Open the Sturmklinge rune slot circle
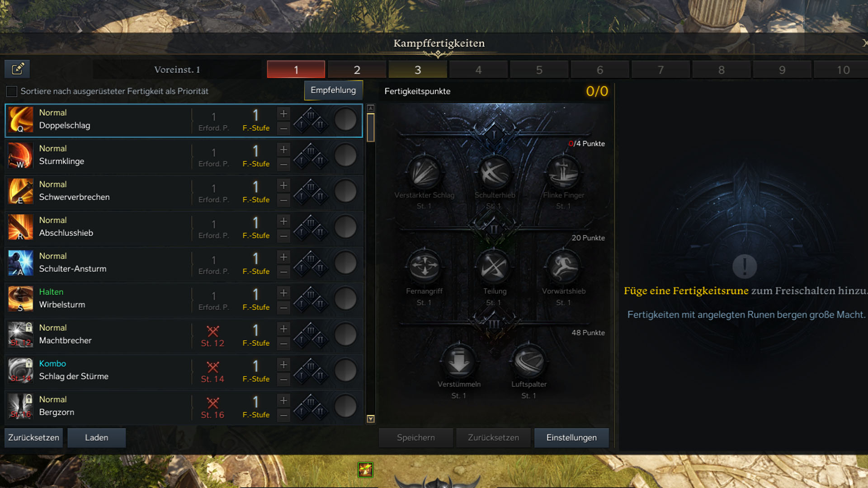This screenshot has height=488, width=868. click(x=345, y=156)
